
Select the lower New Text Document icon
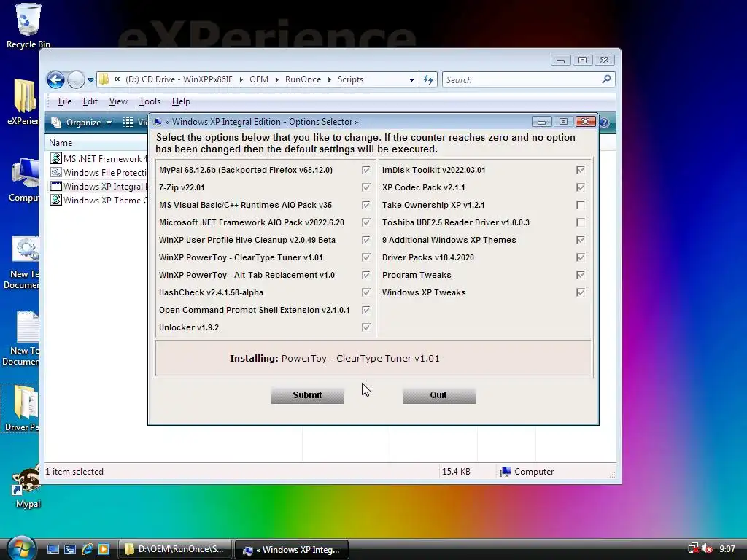click(x=27, y=327)
